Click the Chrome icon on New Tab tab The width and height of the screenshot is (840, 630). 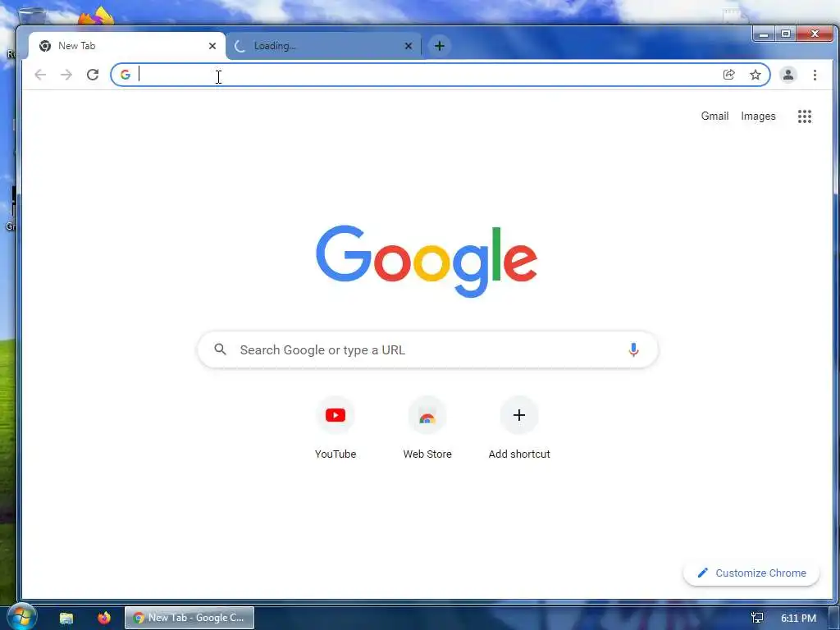tap(45, 46)
